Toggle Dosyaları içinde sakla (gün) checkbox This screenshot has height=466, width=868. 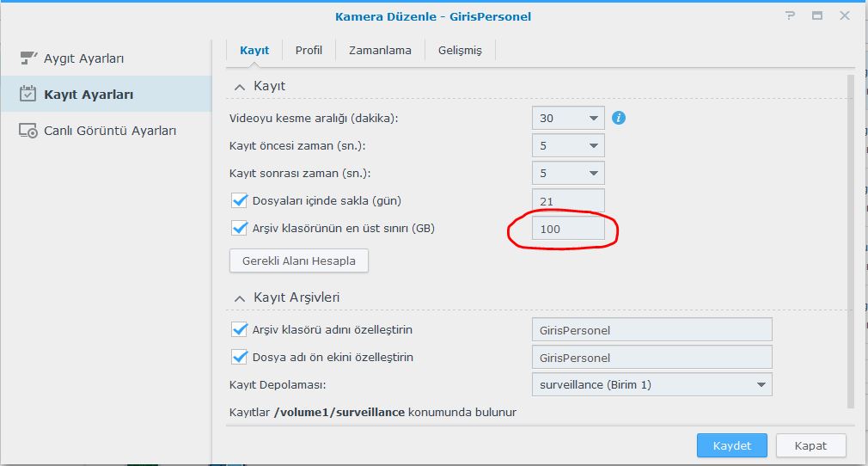(240, 201)
